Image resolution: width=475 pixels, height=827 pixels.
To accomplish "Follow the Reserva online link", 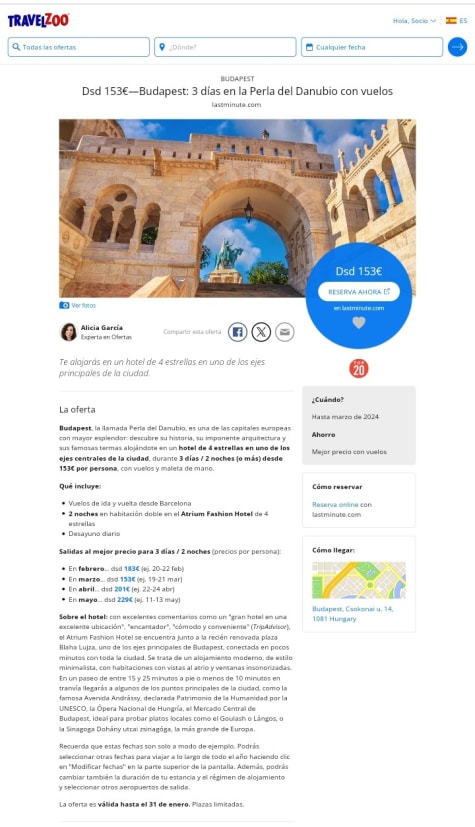I will [335, 505].
